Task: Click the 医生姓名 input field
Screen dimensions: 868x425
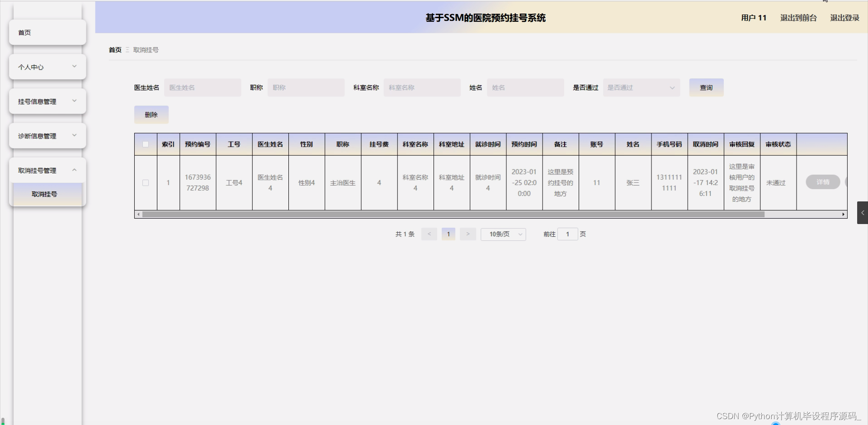Action: pos(203,87)
